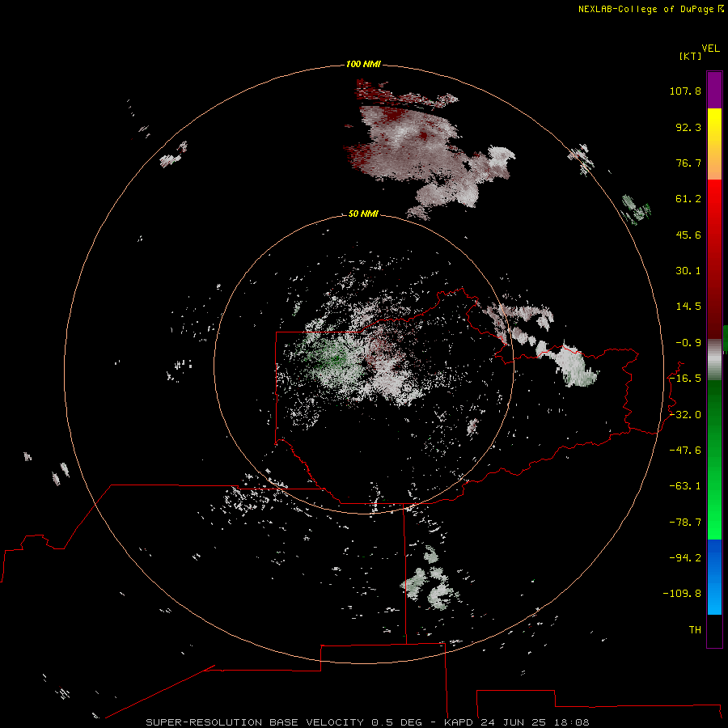Click the -109.8 velocity scale value
Viewport: 728px width, 728px height.
[682, 594]
